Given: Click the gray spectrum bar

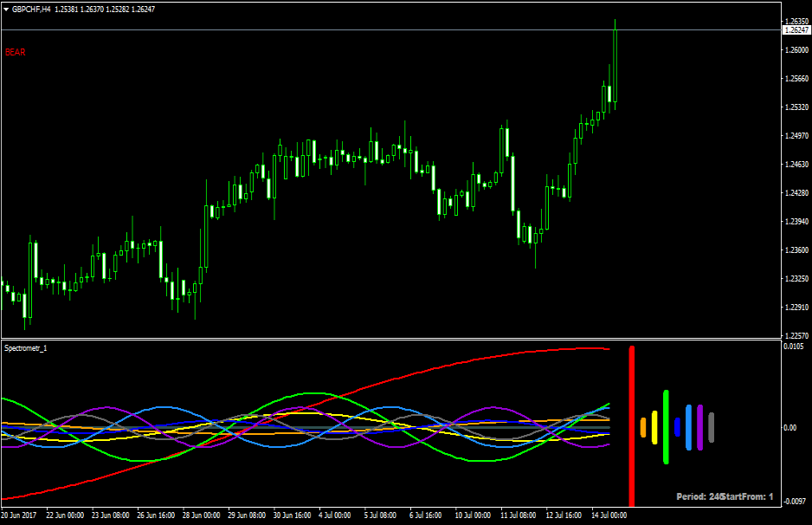Looking at the screenshot, I should pos(711,427).
